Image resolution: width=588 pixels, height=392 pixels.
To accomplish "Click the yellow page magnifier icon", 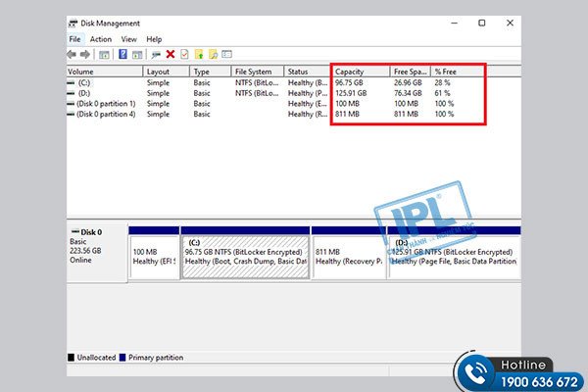I will point(213,55).
